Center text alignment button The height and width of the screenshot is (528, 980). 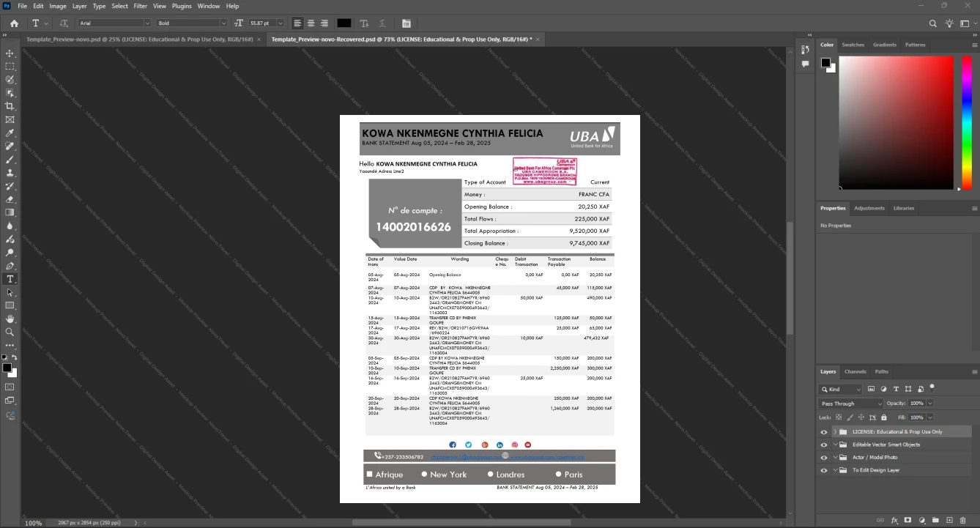[x=311, y=23]
